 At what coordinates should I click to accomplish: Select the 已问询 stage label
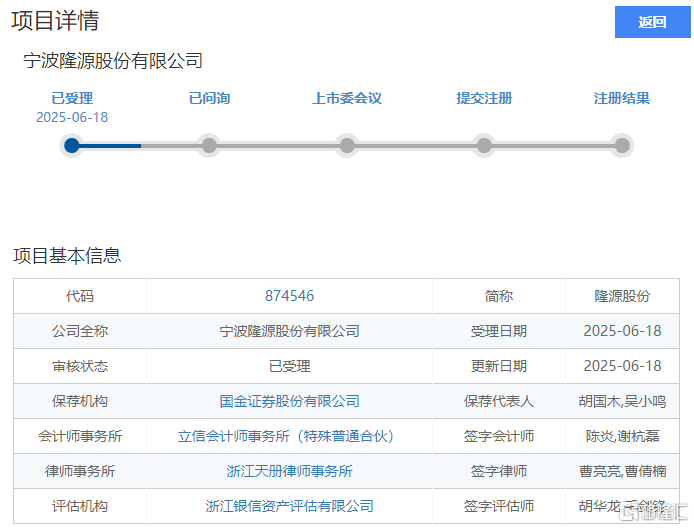[x=209, y=98]
